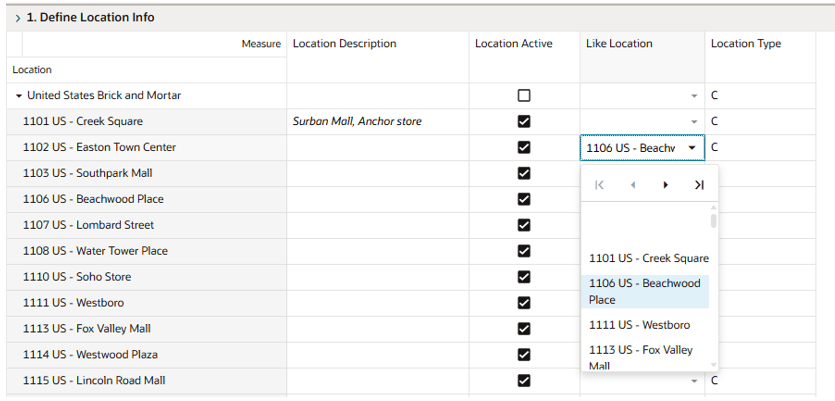Choose 1111 US - Westboro from dropdown list
Screen dimensions: 835x401
coord(645,325)
